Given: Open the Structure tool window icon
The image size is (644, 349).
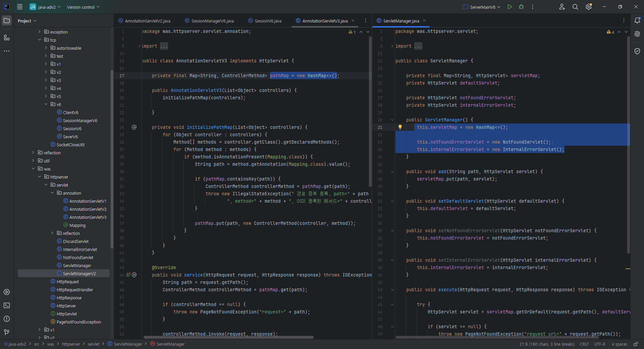Looking at the screenshot, I should [7, 38].
